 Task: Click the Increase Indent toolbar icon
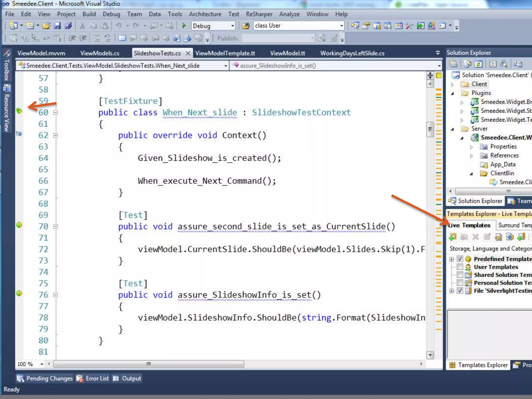[83, 38]
